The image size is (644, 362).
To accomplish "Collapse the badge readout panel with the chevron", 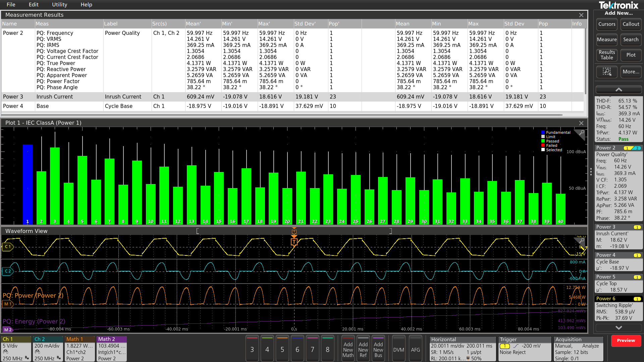I will [618, 89].
